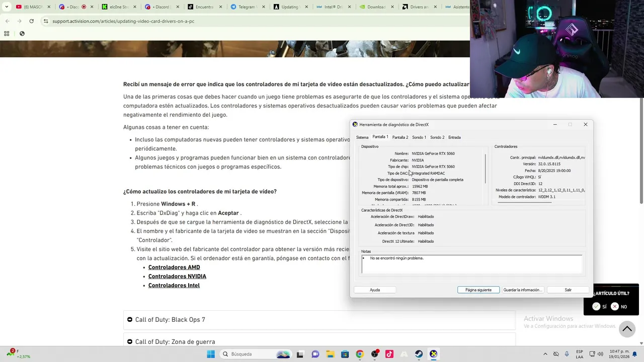Open Steam from taskbar
644x362 pixels.
coord(419,354)
